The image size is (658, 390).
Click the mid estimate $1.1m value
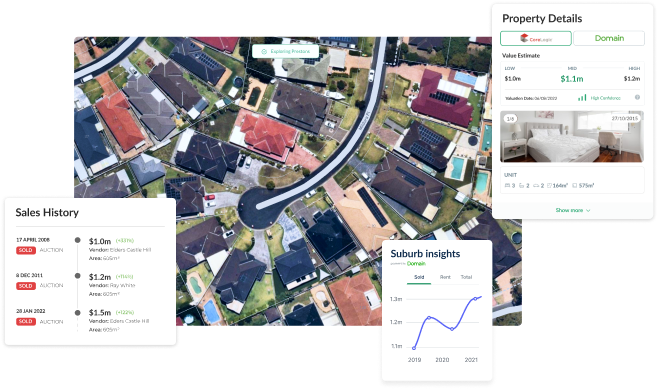tap(572, 79)
